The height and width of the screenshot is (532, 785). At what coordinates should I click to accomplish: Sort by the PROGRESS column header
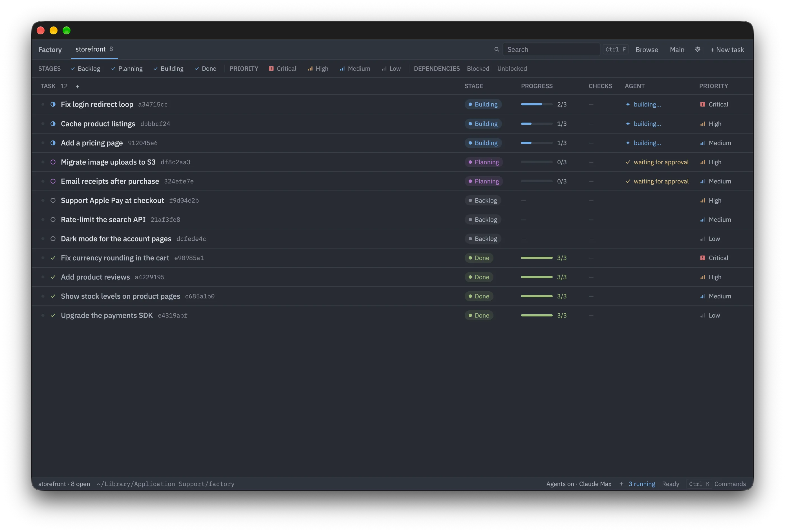(x=537, y=86)
